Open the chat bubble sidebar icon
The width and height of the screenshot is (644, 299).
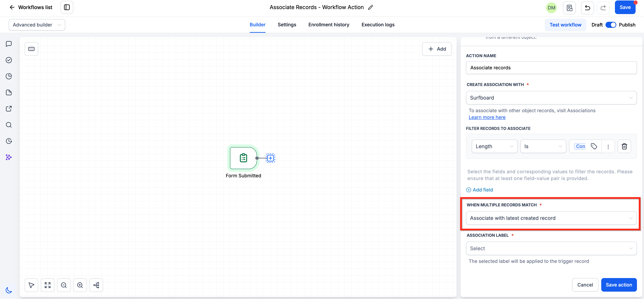9,44
